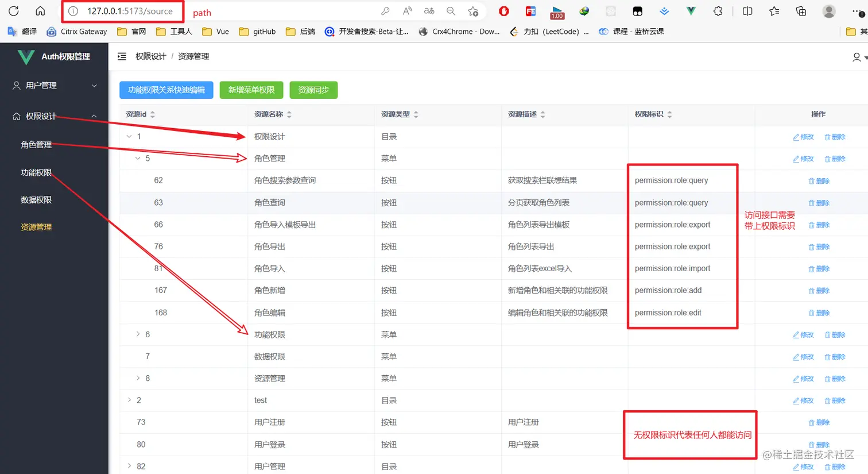
Task: Open the translate page icon
Action: tap(429, 11)
